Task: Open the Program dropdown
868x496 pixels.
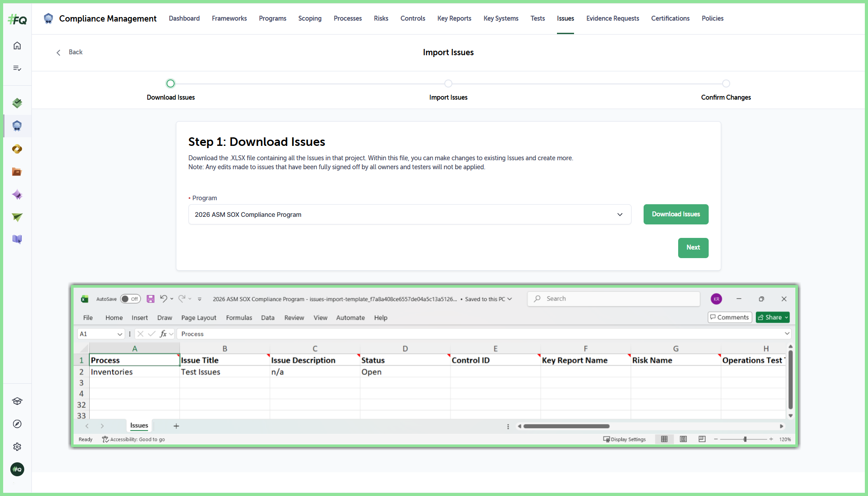Action: [x=410, y=215]
